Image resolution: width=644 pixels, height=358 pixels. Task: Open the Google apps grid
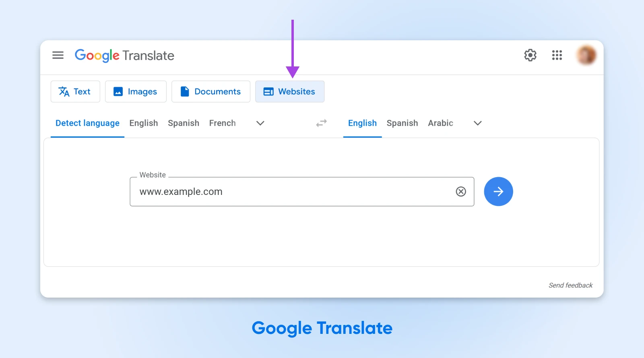[x=557, y=55]
